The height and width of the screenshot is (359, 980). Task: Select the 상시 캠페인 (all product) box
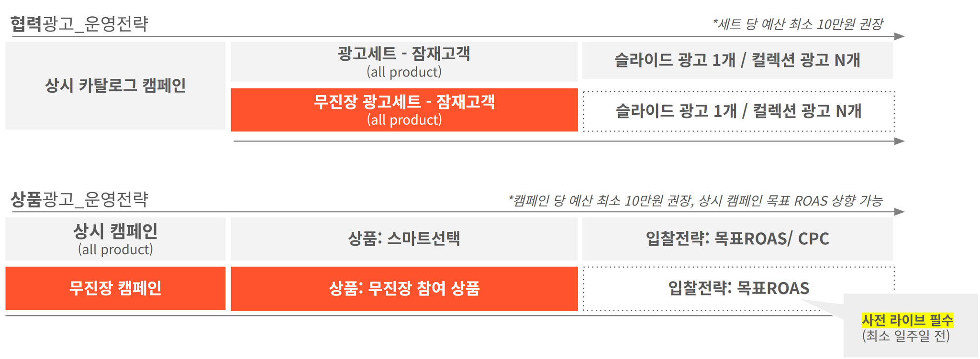(115, 239)
